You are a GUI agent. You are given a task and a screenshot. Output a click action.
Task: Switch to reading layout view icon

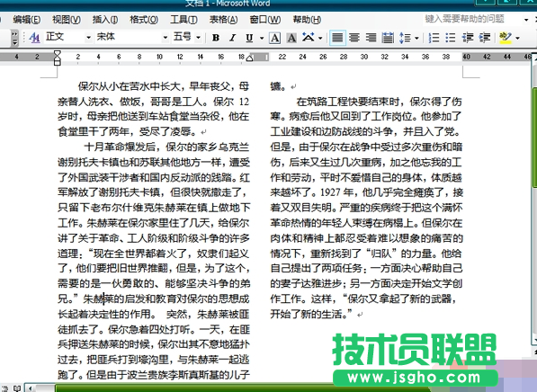point(17,388)
